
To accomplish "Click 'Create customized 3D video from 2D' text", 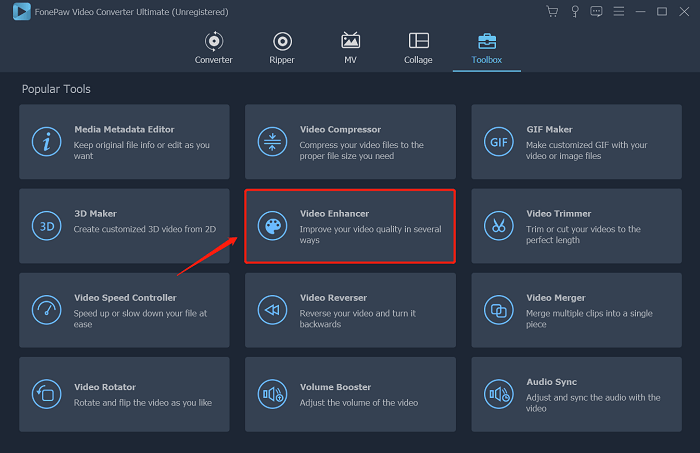I will point(145,229).
